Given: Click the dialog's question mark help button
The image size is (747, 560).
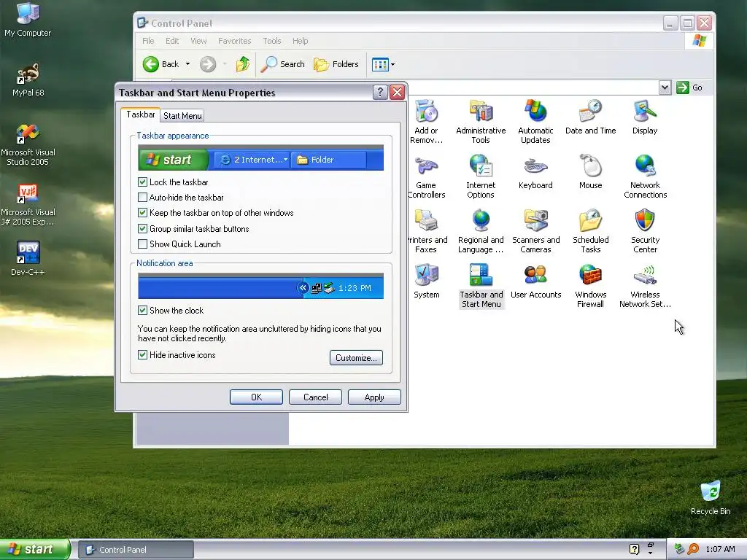Looking at the screenshot, I should (380, 93).
